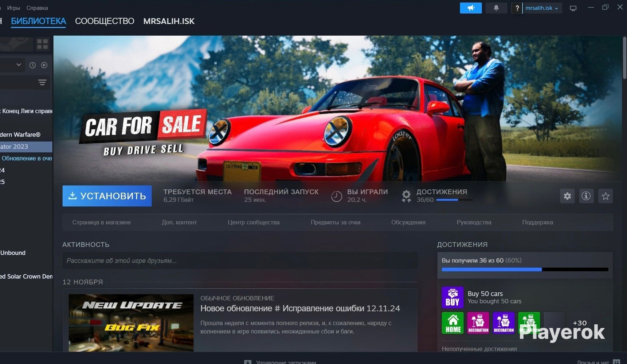This screenshot has height=364, width=627.
Task: Add game to favorites star
Action: [606, 196]
